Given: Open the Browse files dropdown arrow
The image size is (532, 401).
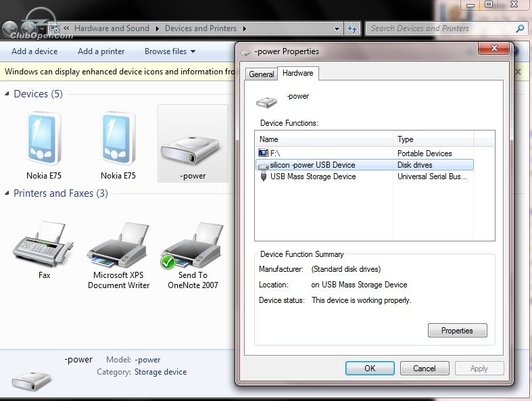Looking at the screenshot, I should (x=193, y=51).
